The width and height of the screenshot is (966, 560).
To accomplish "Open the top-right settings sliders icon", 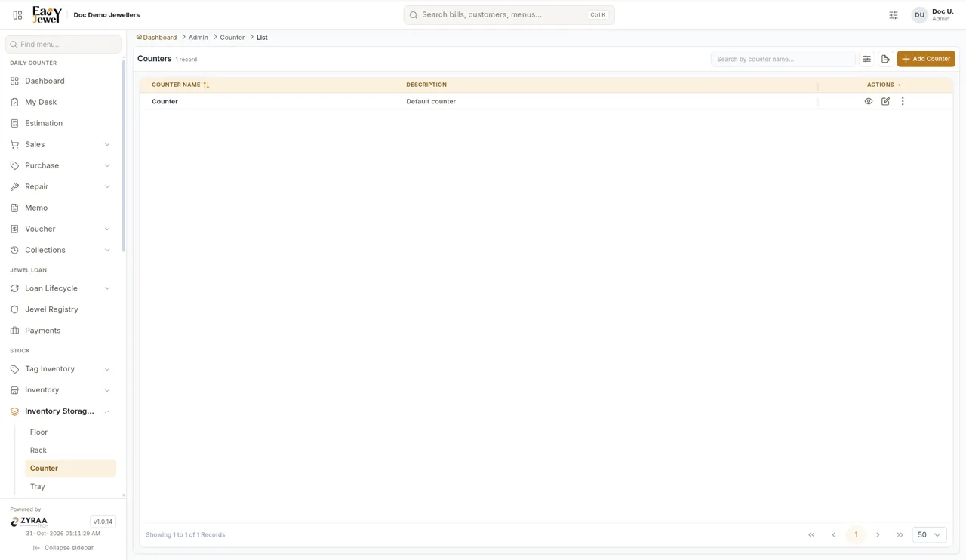I will pyautogui.click(x=894, y=15).
